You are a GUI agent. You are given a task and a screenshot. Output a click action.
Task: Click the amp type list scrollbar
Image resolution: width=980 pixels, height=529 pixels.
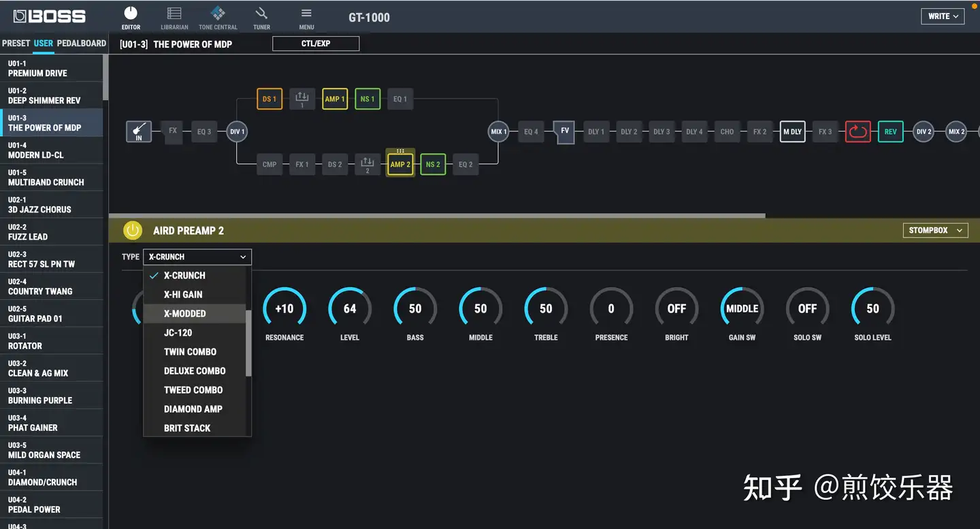point(248,343)
